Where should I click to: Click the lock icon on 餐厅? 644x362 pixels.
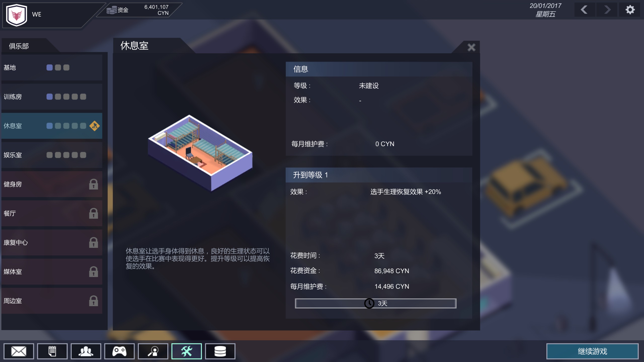tap(93, 213)
